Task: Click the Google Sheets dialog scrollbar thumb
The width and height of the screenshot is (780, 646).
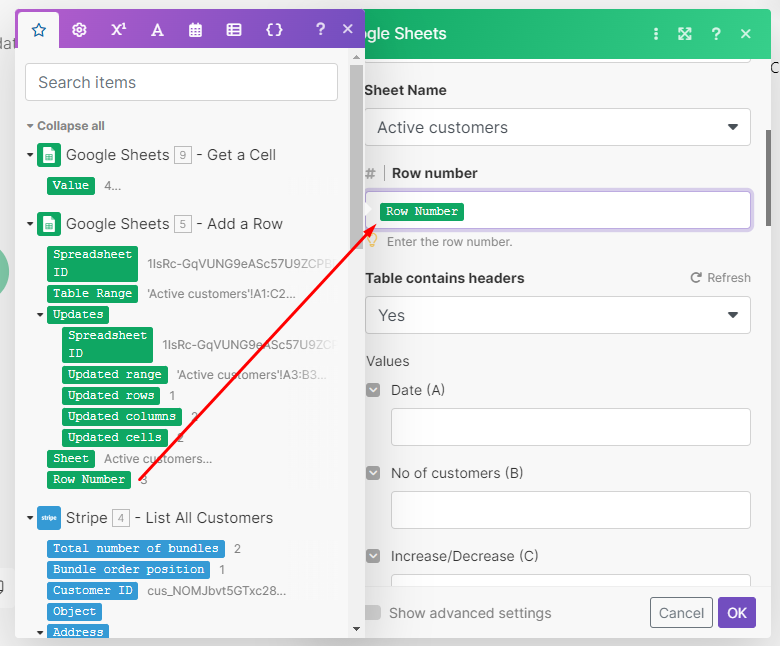Action: coord(768,178)
